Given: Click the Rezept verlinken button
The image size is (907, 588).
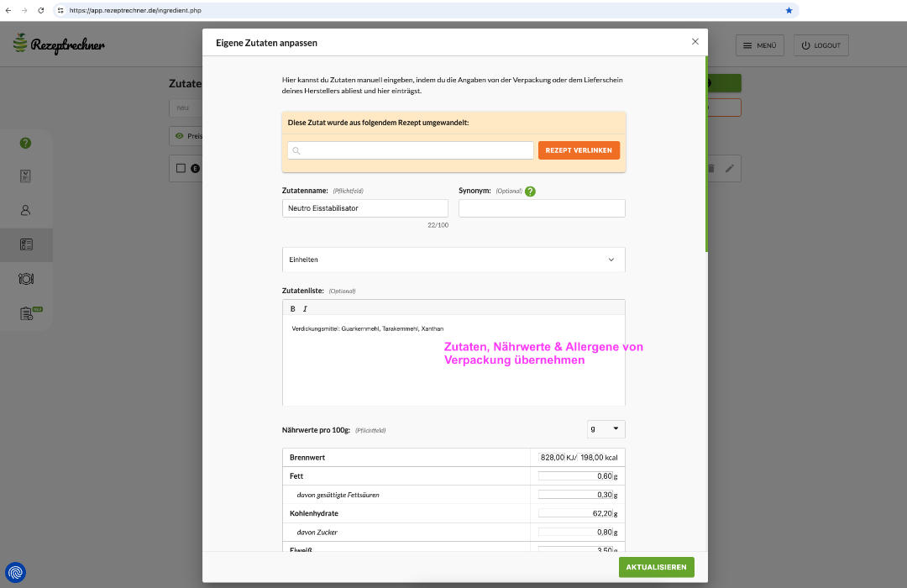Looking at the screenshot, I should coord(579,150).
